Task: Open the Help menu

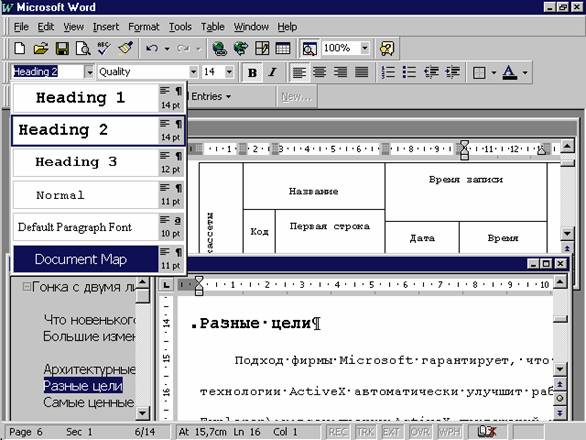Action: (287, 27)
